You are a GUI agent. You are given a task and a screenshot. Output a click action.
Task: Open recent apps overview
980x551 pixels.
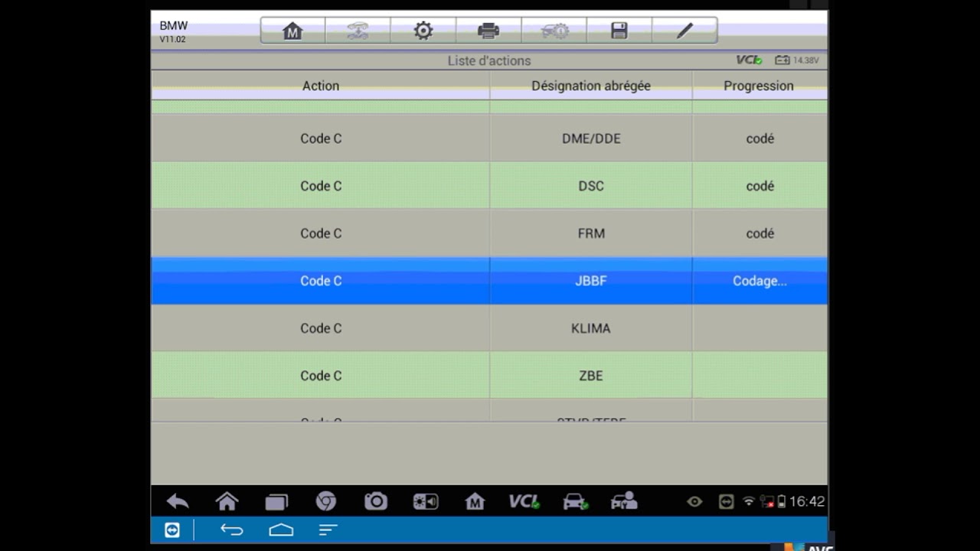tap(276, 502)
